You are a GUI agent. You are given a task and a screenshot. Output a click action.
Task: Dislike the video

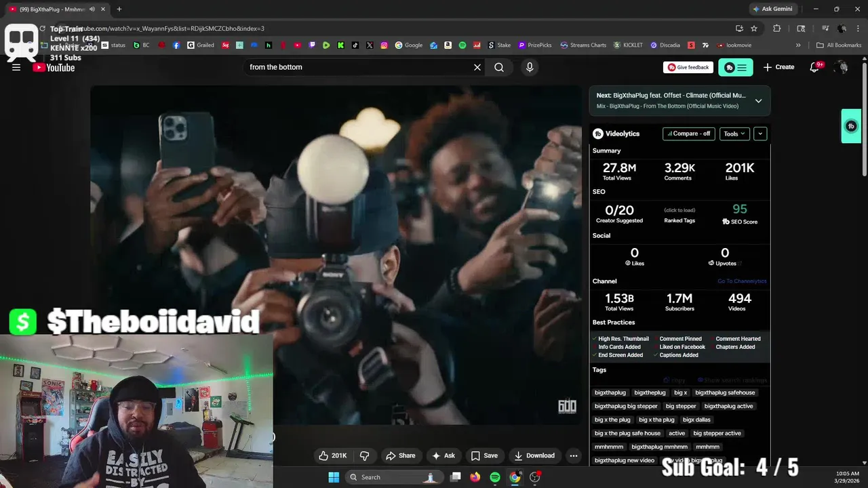pos(364,455)
